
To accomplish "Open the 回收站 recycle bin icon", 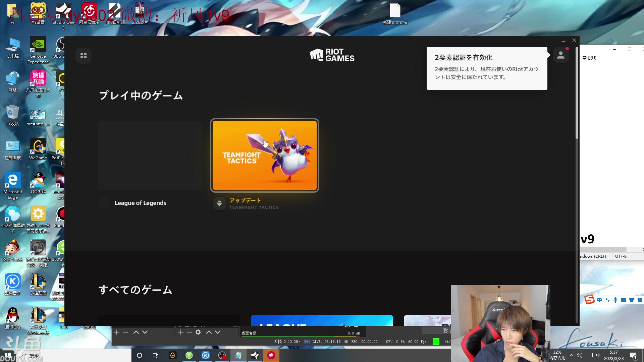I will tap(13, 116).
